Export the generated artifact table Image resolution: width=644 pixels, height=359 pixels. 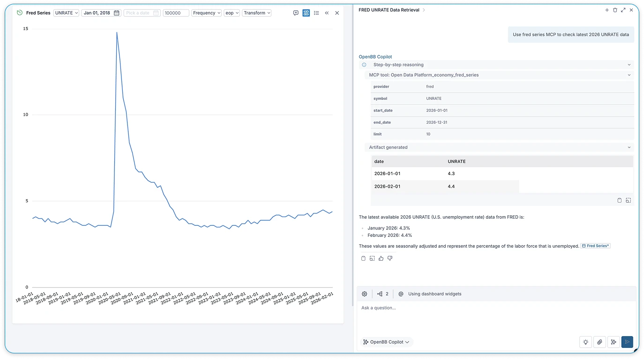[x=629, y=200]
